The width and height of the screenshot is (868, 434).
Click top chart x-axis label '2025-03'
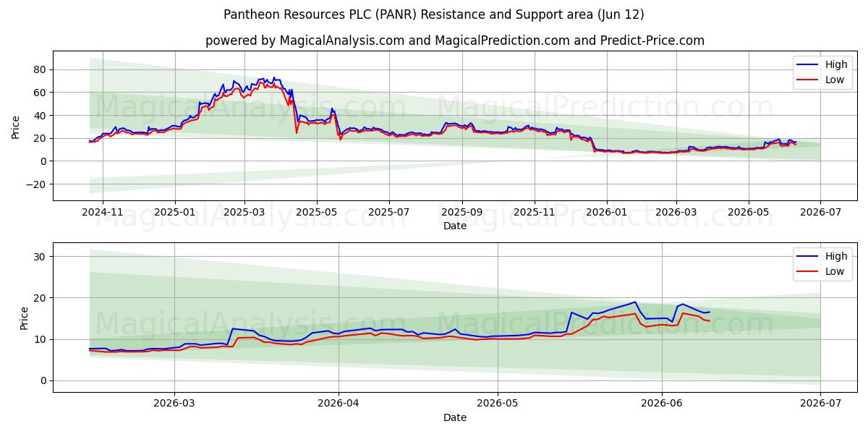click(244, 212)
